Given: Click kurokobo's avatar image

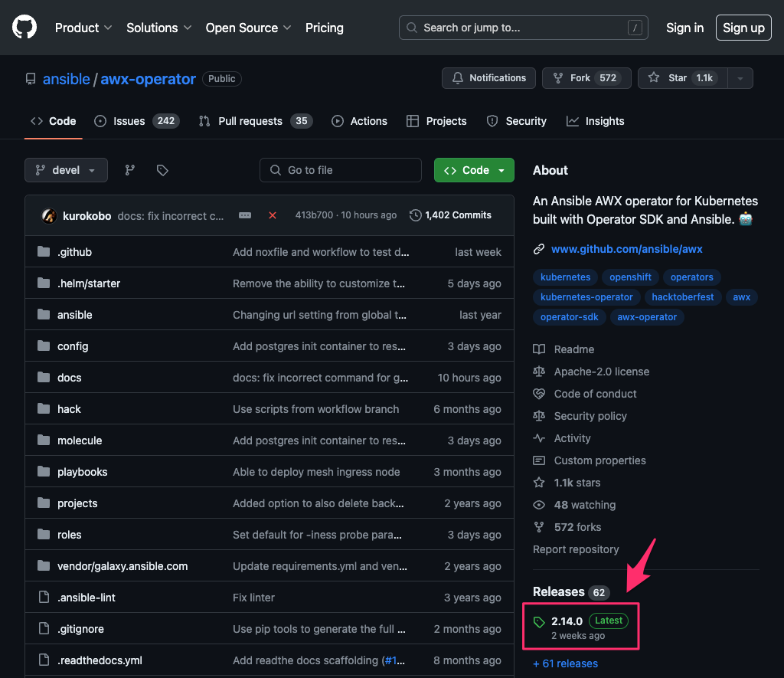Looking at the screenshot, I should point(48,216).
